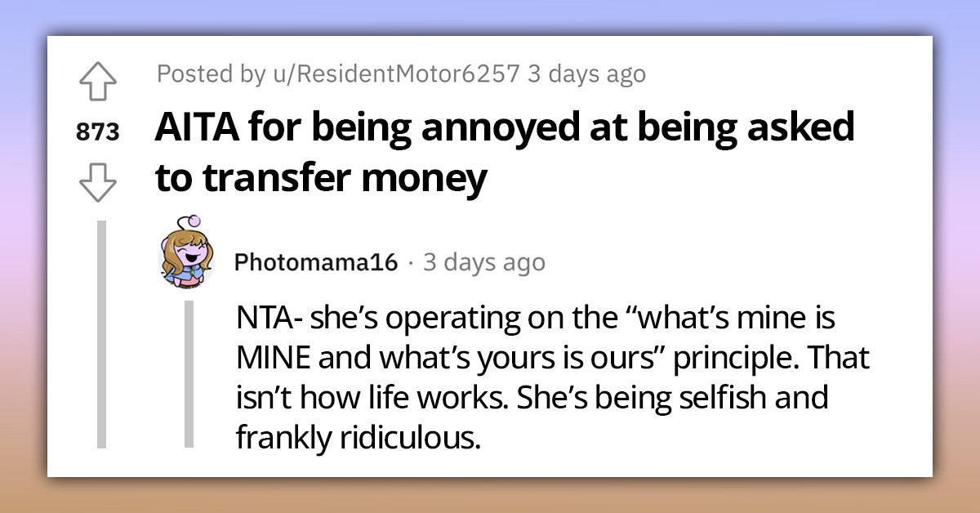Image resolution: width=980 pixels, height=513 pixels.
Task: Open the snoo avatar next to the comment
Action: (x=185, y=258)
